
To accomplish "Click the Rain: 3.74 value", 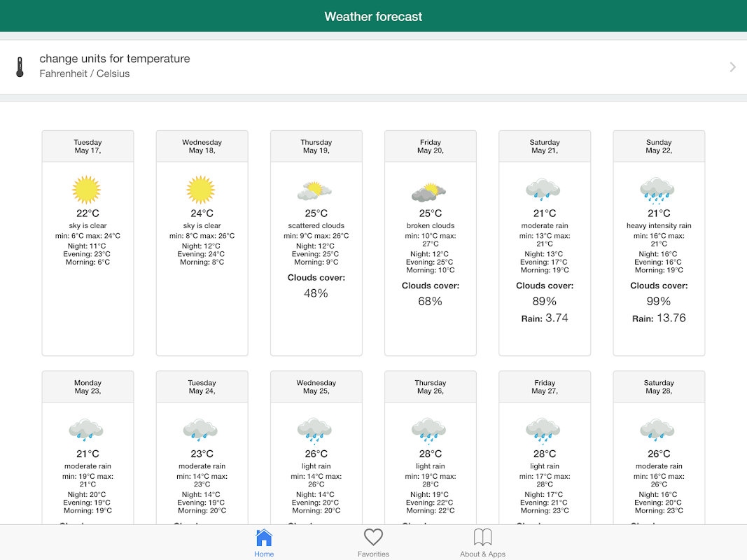I will click(x=545, y=318).
